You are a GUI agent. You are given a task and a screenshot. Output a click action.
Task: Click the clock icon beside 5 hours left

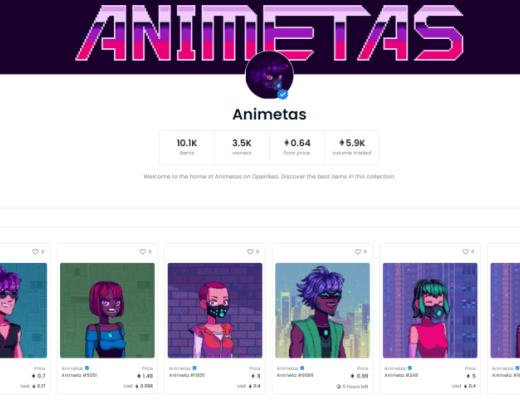point(339,386)
